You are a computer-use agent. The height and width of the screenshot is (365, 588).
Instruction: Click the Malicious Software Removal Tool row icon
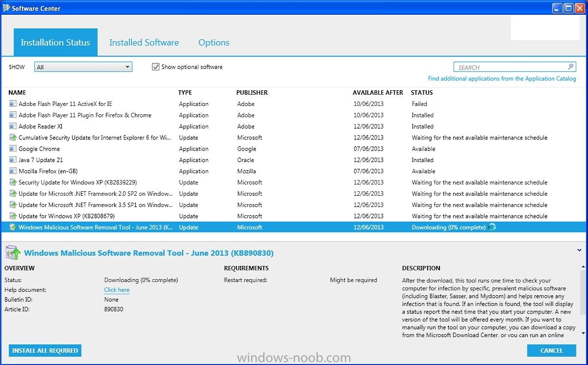pyautogui.click(x=13, y=227)
